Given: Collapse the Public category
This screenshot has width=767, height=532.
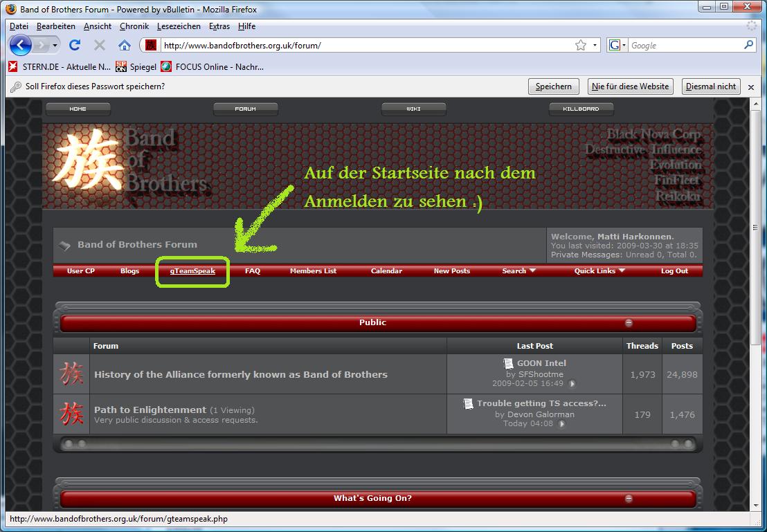Looking at the screenshot, I should [x=629, y=322].
